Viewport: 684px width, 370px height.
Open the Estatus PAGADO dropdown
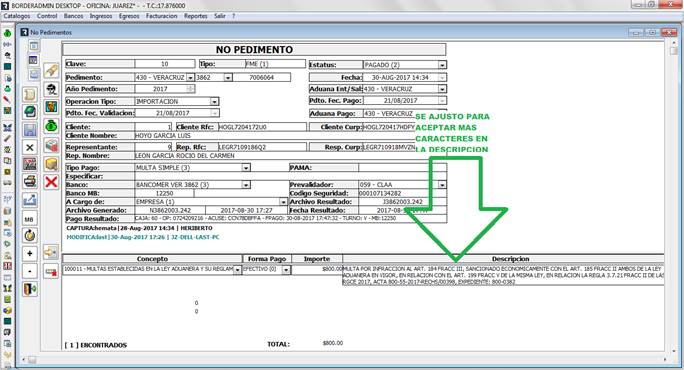coord(442,65)
